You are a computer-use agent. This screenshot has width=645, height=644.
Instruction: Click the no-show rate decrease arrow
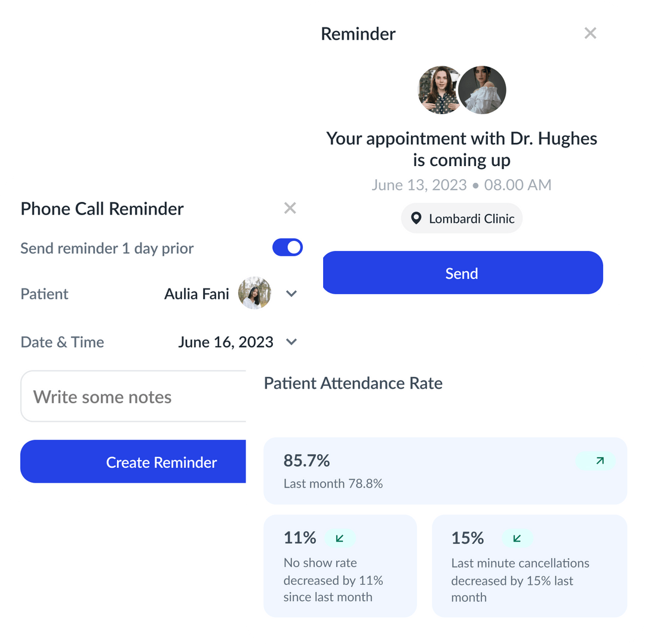pos(340,538)
